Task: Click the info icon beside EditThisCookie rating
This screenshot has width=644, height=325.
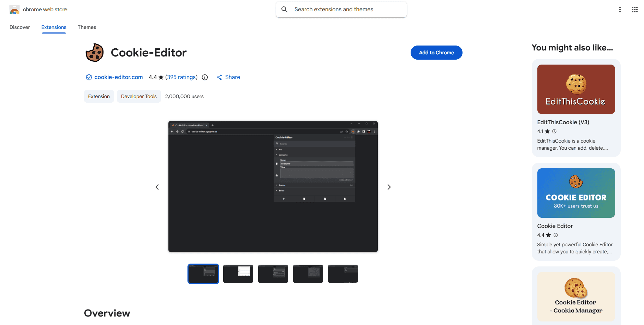Action: [554, 131]
